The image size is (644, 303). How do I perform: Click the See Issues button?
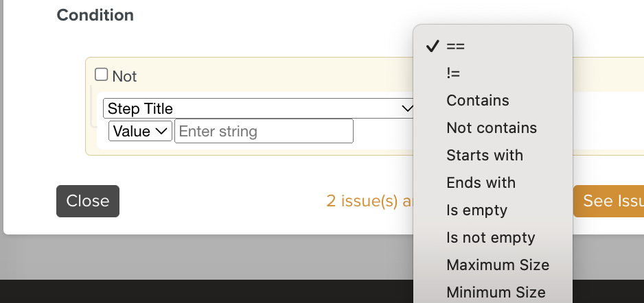click(x=610, y=201)
